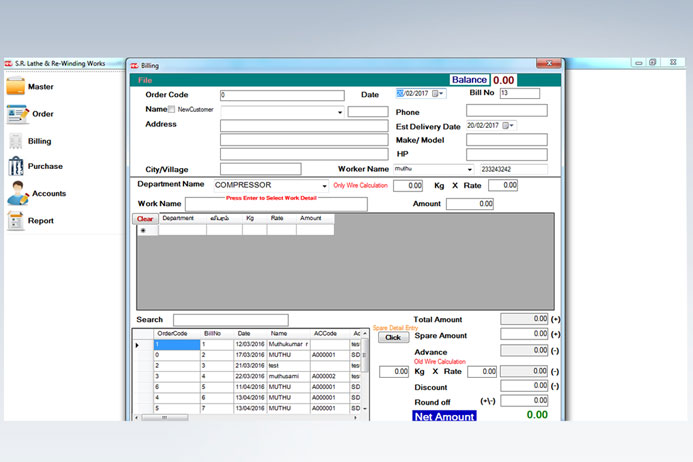The height and width of the screenshot is (462, 693).
Task: Tick the NewCustomer checkbox
Action: [172, 109]
